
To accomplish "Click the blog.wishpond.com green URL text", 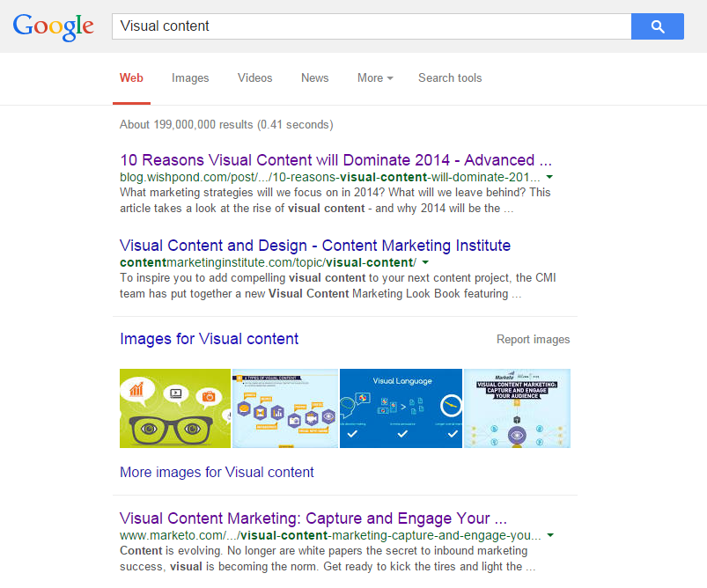I will coord(330,177).
